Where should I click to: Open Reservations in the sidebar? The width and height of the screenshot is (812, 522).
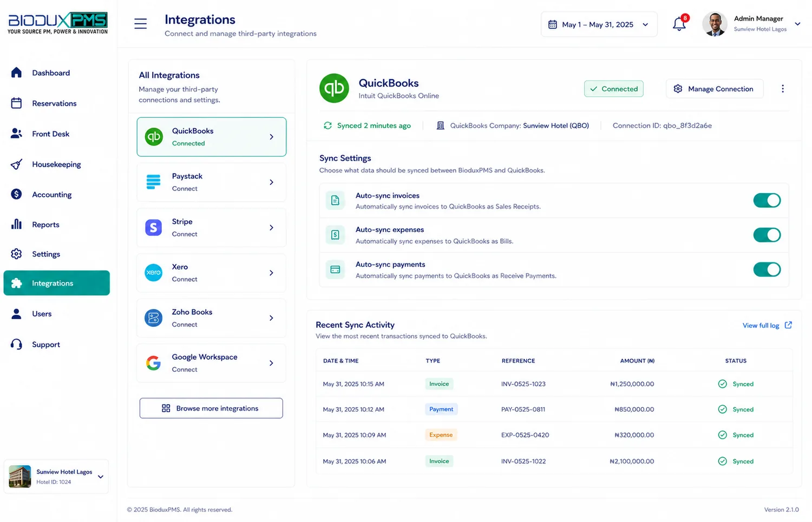click(x=56, y=103)
